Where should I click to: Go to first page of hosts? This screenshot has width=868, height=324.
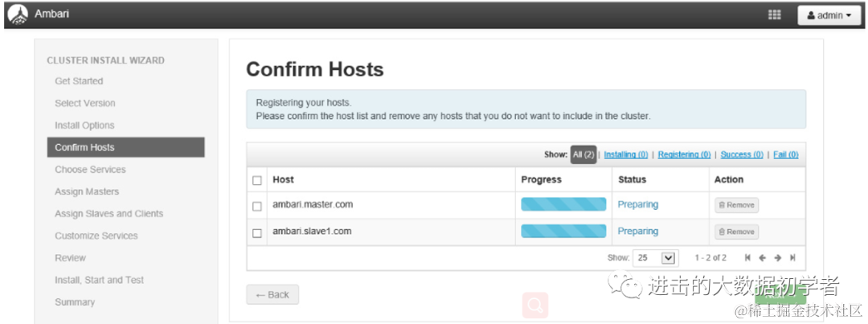pyautogui.click(x=748, y=257)
